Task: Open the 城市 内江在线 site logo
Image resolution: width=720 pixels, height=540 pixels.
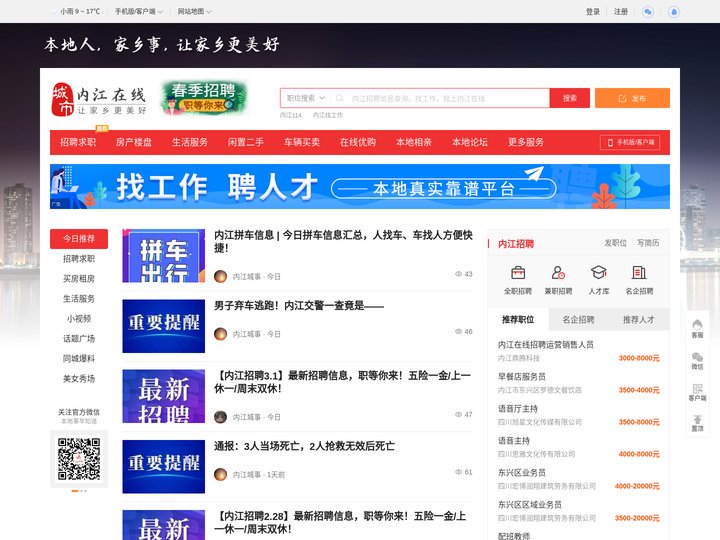Action: pyautogui.click(x=99, y=99)
